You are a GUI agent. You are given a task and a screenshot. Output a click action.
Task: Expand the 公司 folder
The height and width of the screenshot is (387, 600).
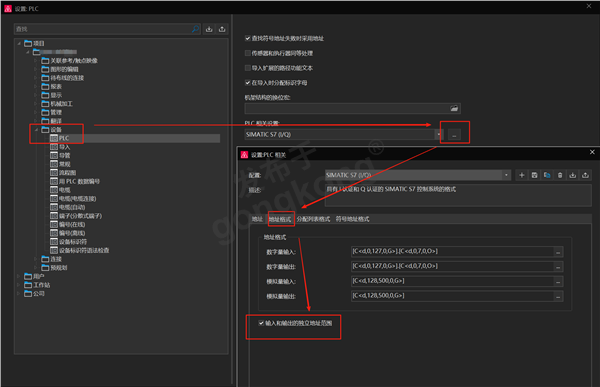(19, 294)
